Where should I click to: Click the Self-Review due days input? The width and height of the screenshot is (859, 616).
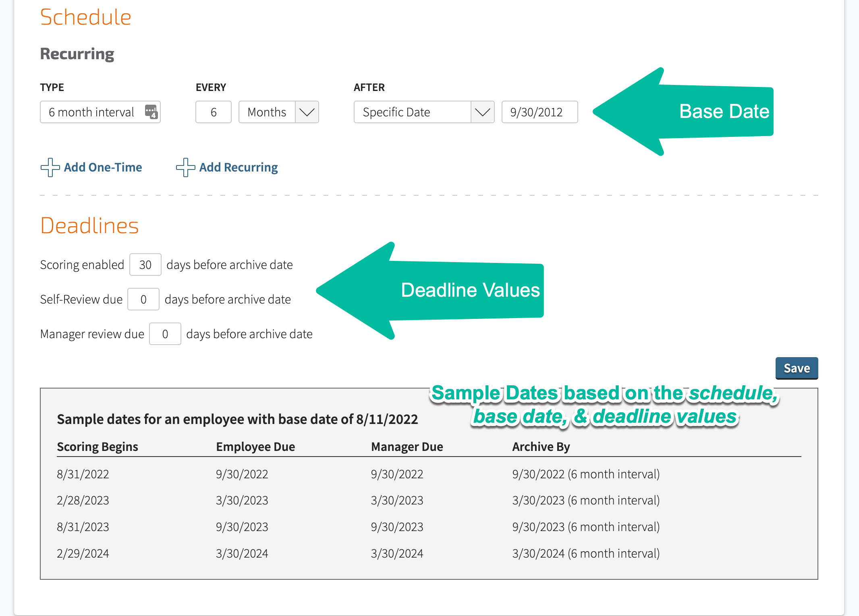[x=143, y=299]
